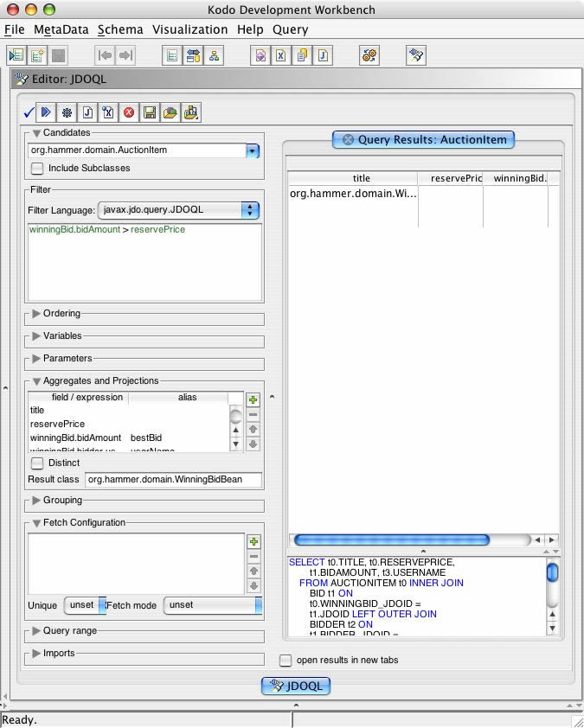Close the Query Results: AuctionItem tab
Screen dimensions: 584x728
click(x=348, y=139)
